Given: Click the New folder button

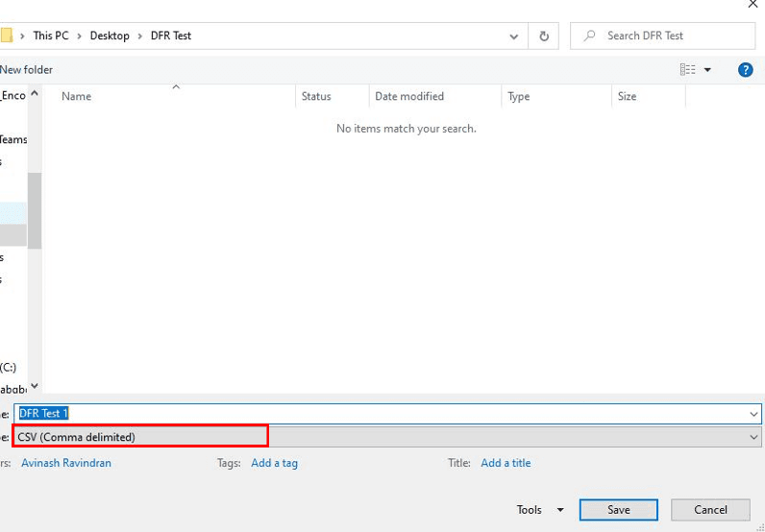Looking at the screenshot, I should [x=27, y=70].
